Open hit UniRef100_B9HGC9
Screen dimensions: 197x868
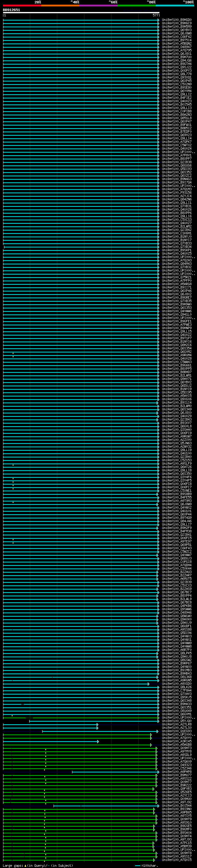pos(177,23)
